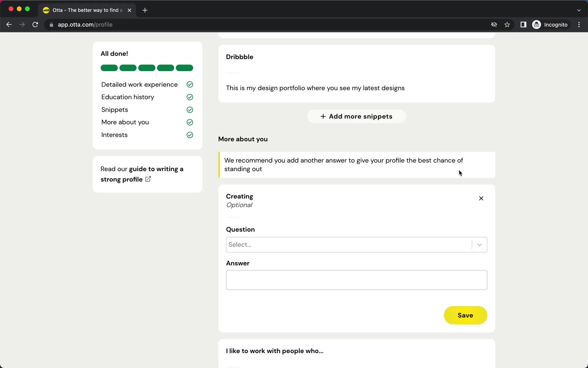Viewport: 588px width, 368px height.
Task: Click the browser forward arrow
Action: point(22,25)
